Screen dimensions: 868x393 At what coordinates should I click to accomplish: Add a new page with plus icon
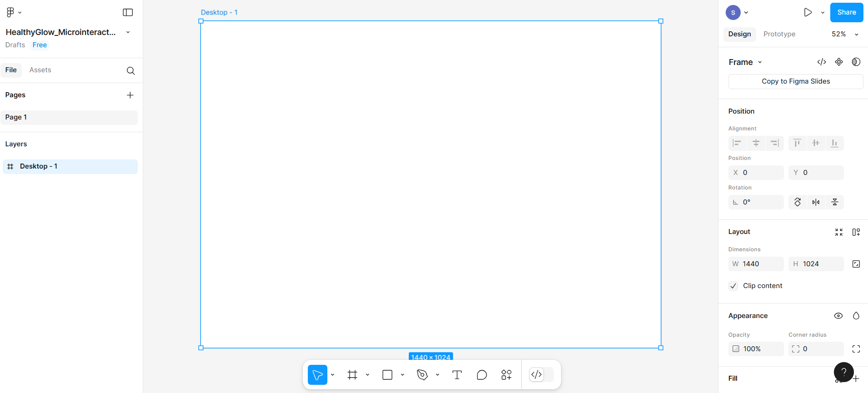pos(130,95)
